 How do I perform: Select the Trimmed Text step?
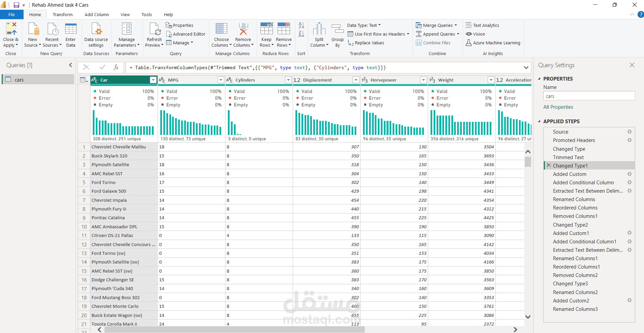tap(568, 157)
